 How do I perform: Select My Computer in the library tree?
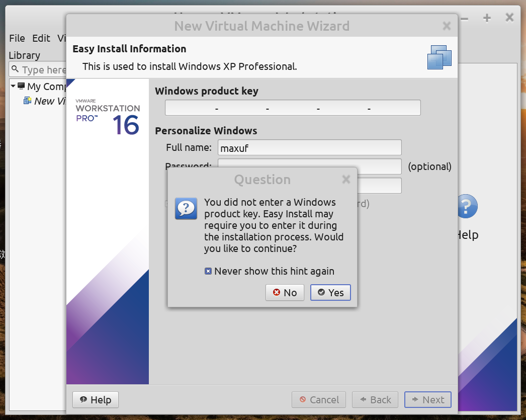tap(46, 86)
